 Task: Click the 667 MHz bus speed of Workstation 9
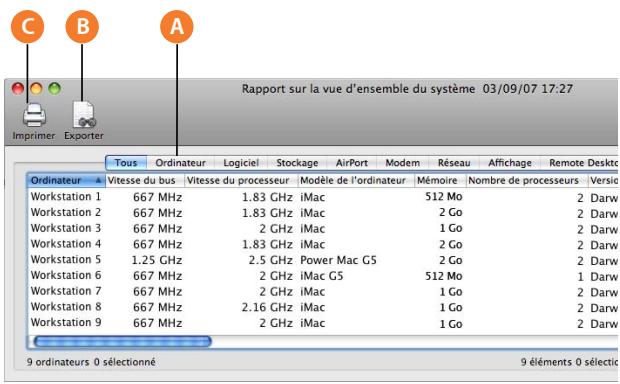[157, 323]
